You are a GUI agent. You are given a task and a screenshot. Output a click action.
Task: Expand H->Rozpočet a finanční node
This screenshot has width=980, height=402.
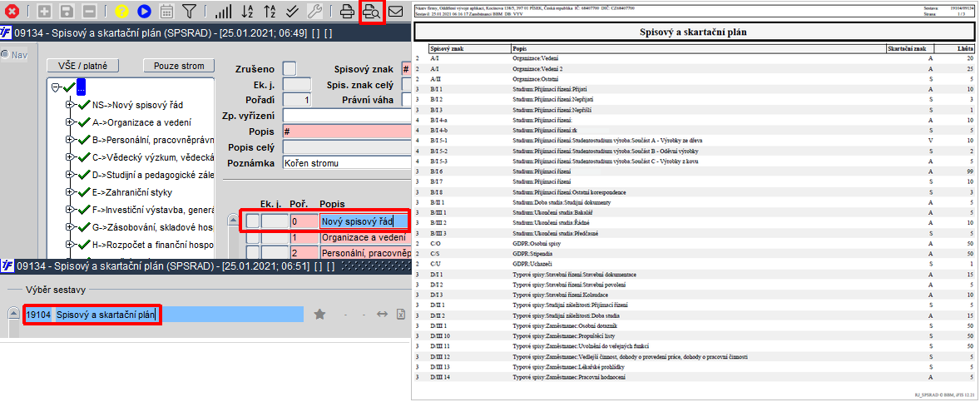[69, 244]
